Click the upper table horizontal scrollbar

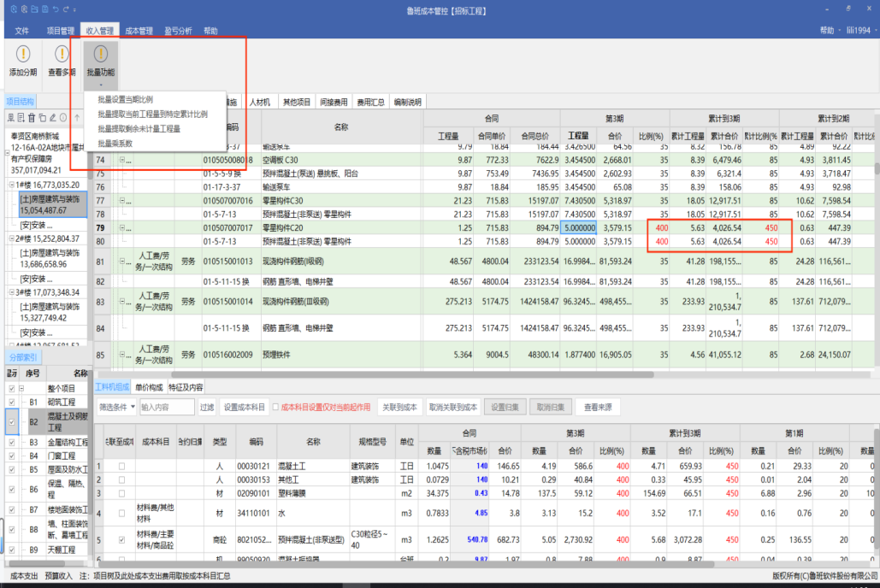point(412,374)
